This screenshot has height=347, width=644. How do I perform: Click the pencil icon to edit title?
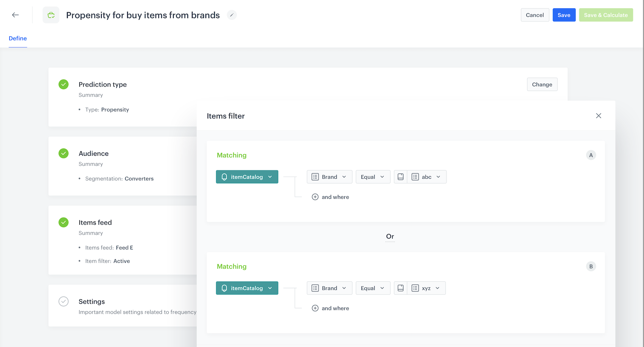click(232, 15)
